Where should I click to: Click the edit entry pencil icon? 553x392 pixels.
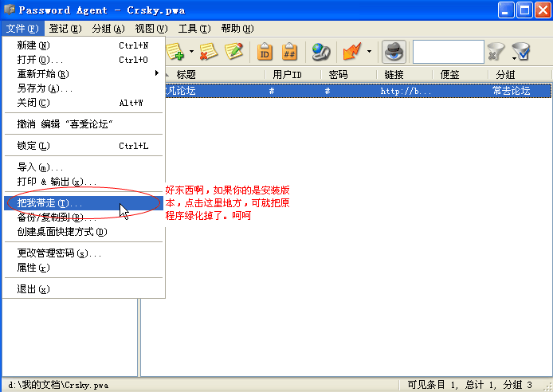point(233,52)
